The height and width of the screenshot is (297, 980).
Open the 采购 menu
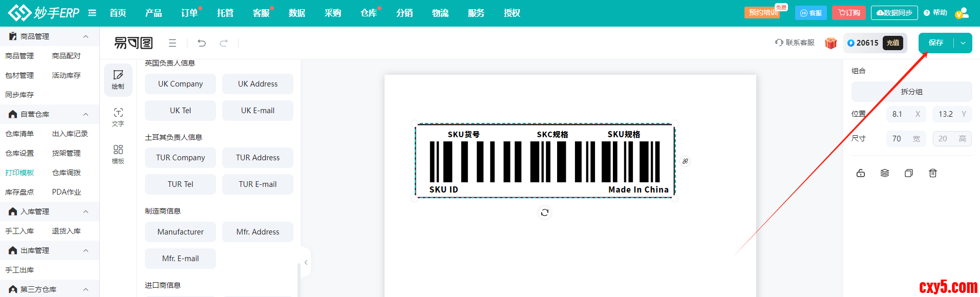pos(333,13)
